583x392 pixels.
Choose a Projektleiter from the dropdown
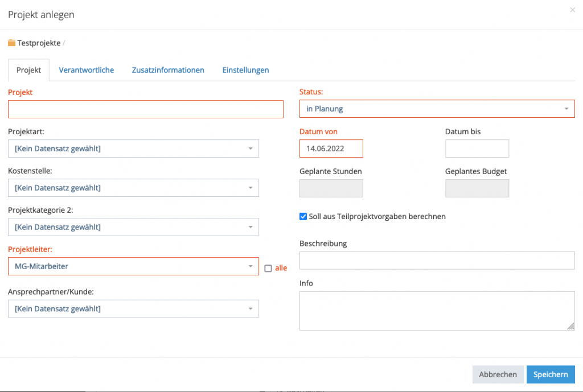click(x=133, y=266)
